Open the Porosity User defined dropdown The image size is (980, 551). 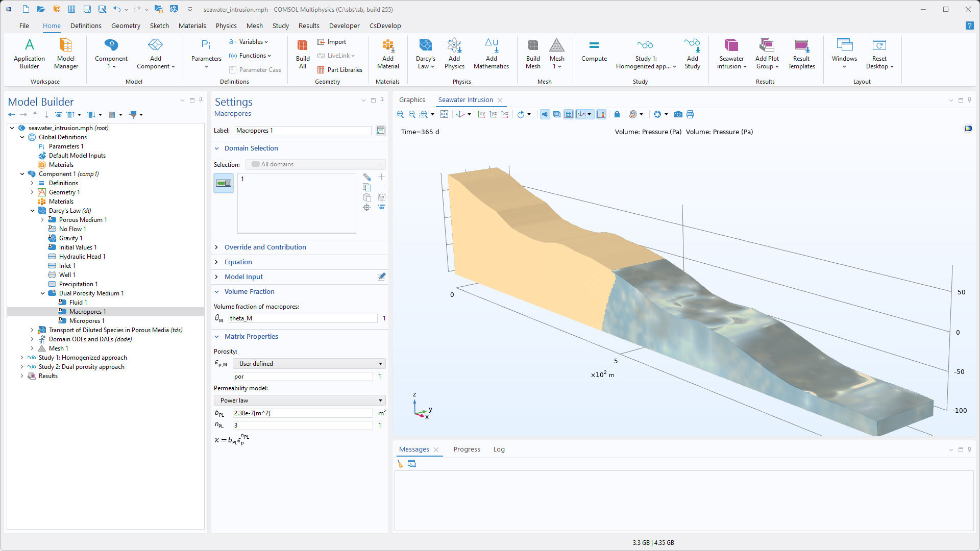[x=309, y=364]
